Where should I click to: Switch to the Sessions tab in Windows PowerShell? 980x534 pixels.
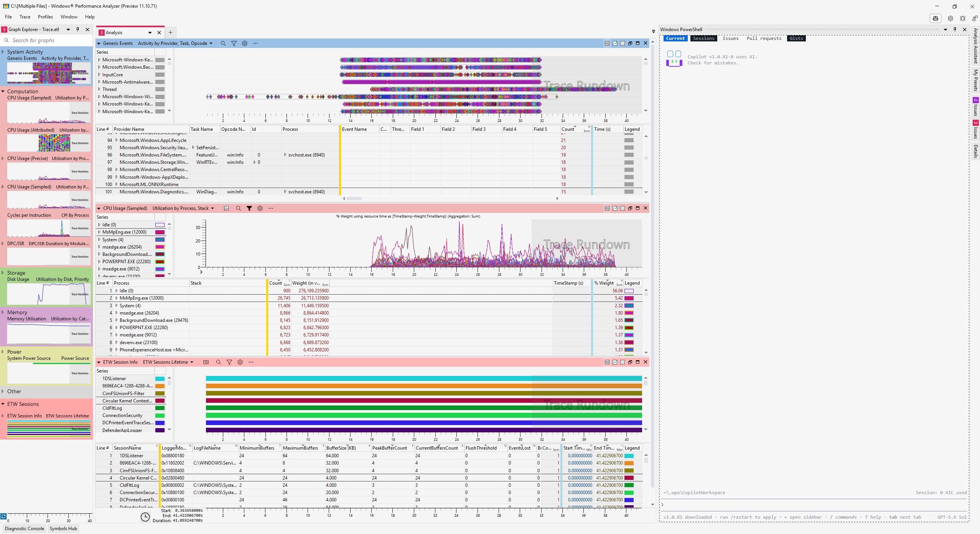(703, 38)
